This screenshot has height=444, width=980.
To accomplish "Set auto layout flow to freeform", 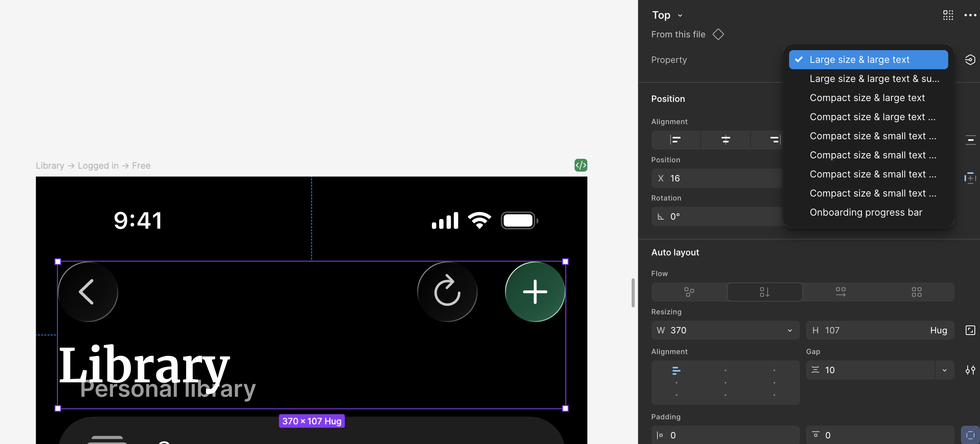I will click(689, 292).
